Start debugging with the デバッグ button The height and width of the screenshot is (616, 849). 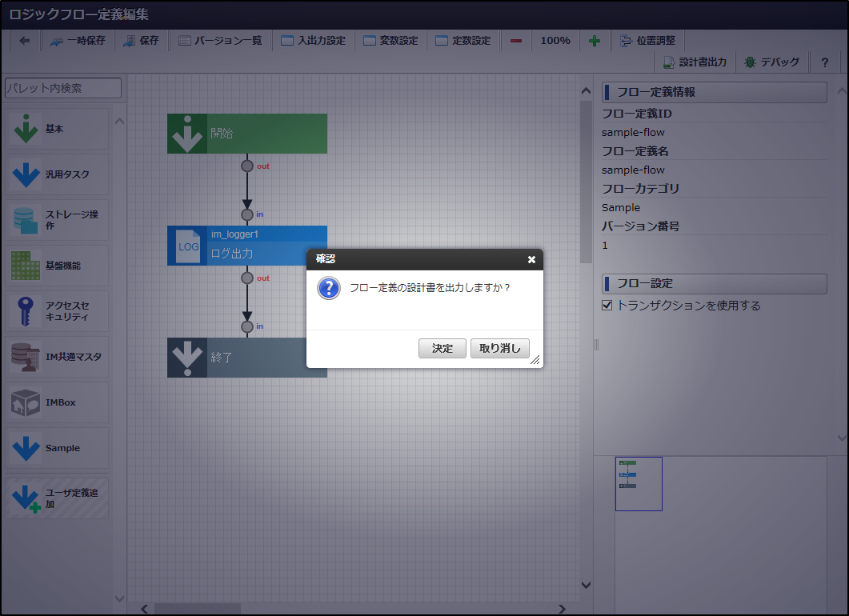coord(771,62)
